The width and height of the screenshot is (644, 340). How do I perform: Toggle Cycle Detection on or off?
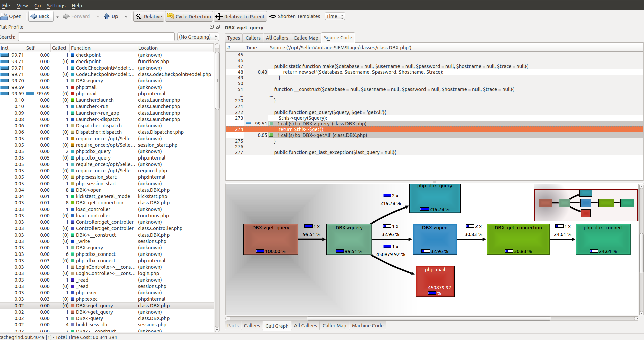(189, 16)
